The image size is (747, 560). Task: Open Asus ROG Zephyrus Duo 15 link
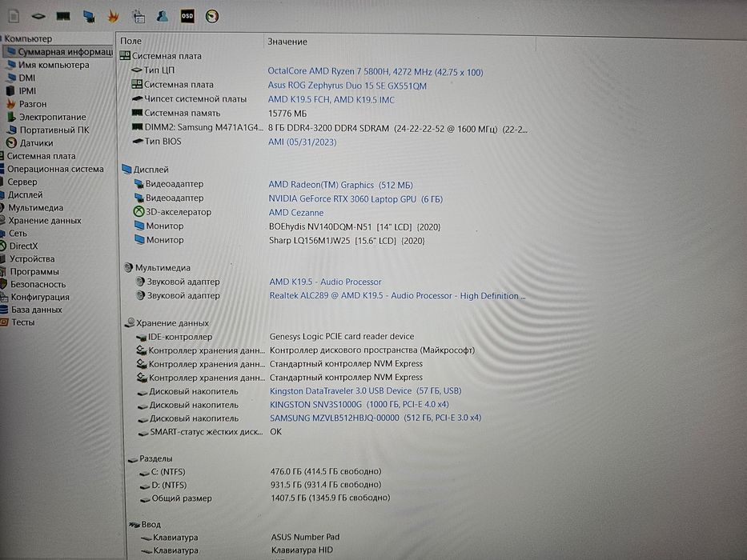point(347,86)
